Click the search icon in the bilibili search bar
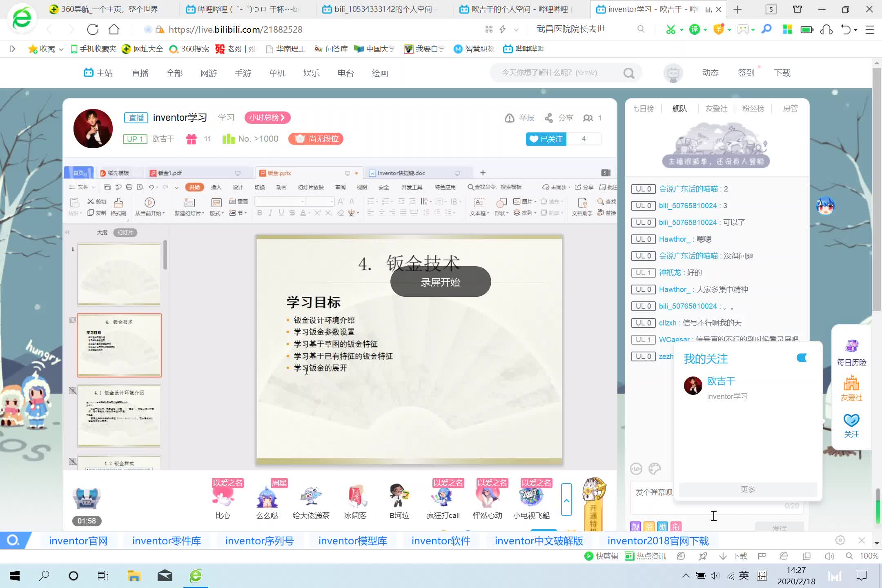This screenshot has width=882, height=588. pyautogui.click(x=629, y=73)
